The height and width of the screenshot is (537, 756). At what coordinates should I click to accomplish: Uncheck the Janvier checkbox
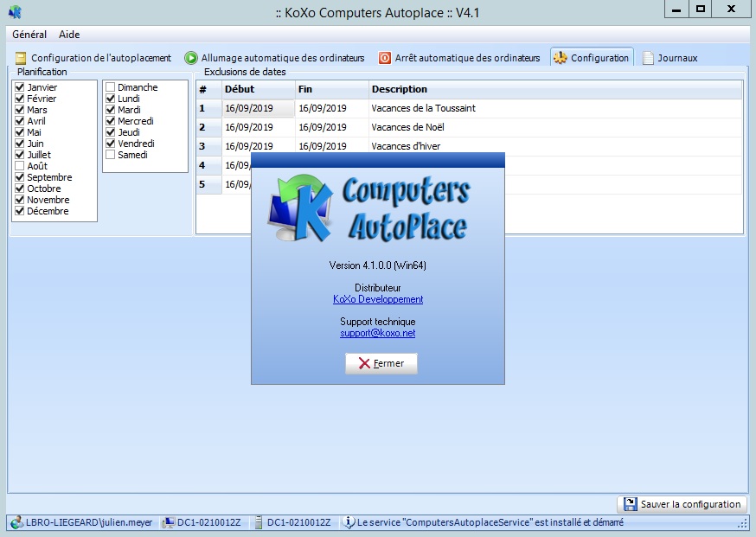click(20, 87)
